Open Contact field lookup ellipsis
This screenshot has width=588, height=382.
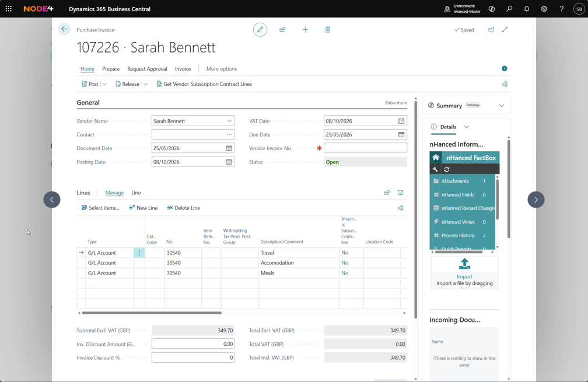(x=229, y=134)
